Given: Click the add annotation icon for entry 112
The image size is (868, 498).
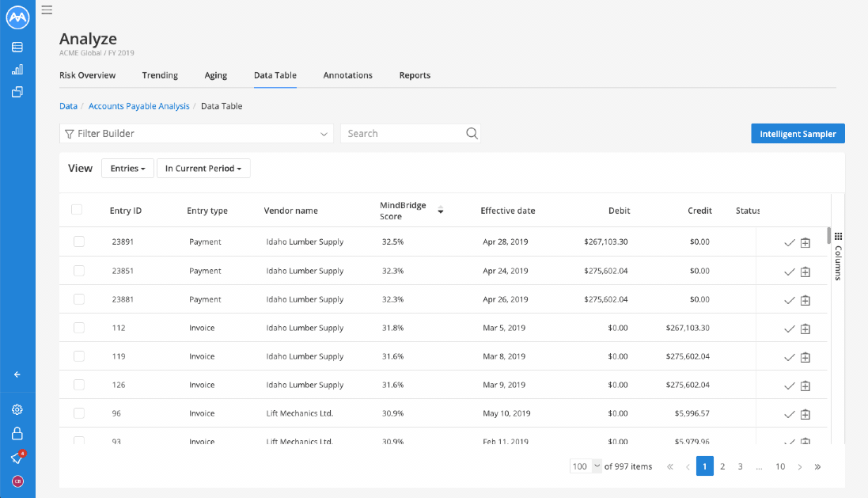Looking at the screenshot, I should coord(805,329).
